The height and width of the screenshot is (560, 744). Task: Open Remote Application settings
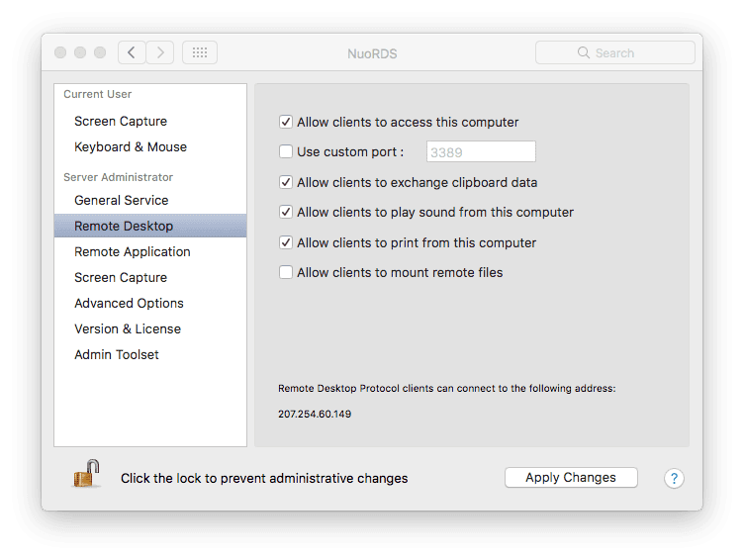150,251
